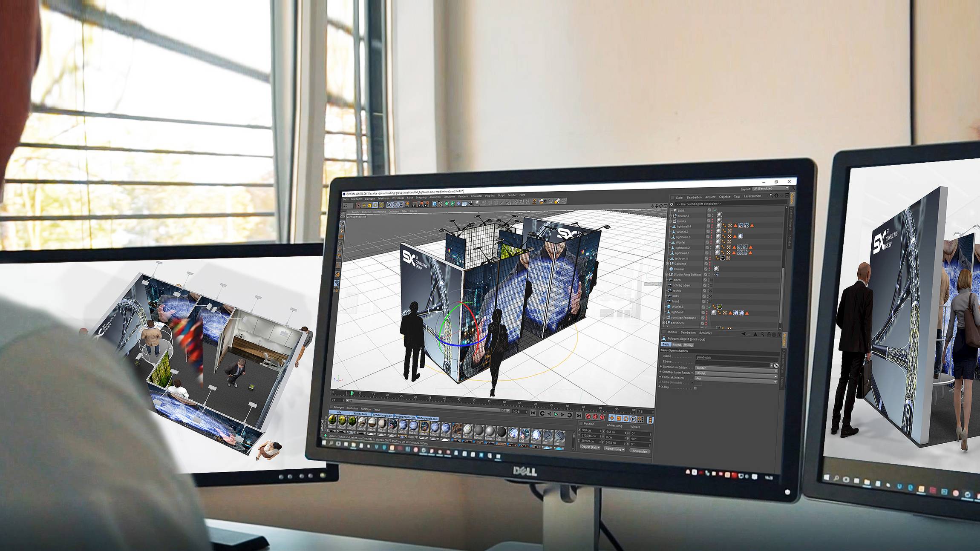Open the Spline pen tool icon
The image size is (980, 551).
pos(440,204)
